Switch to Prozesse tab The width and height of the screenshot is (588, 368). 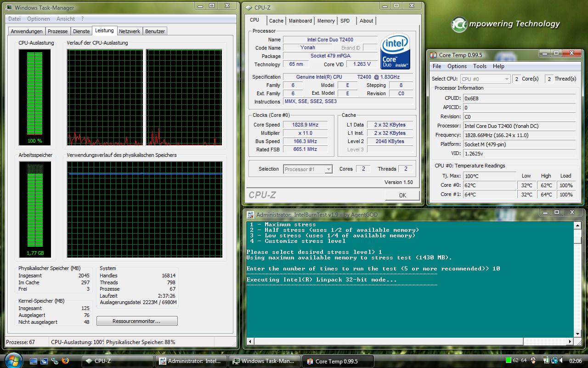58,31
